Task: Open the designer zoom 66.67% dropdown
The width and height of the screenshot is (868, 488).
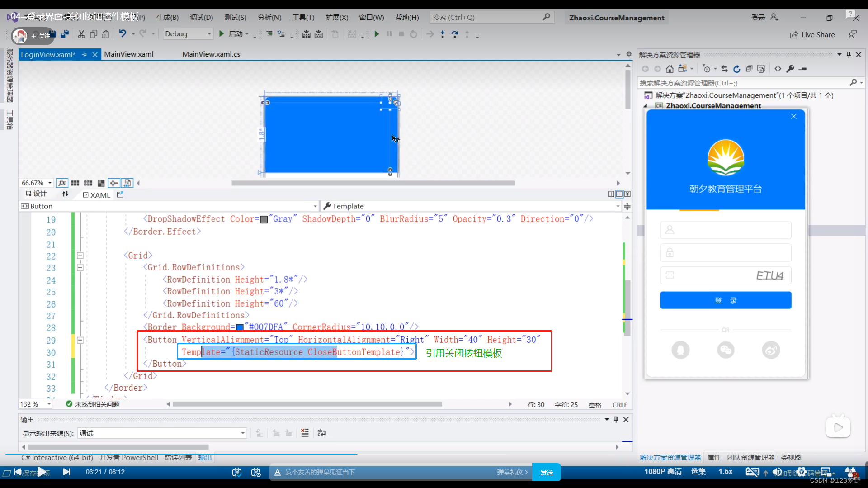Action: click(50, 183)
